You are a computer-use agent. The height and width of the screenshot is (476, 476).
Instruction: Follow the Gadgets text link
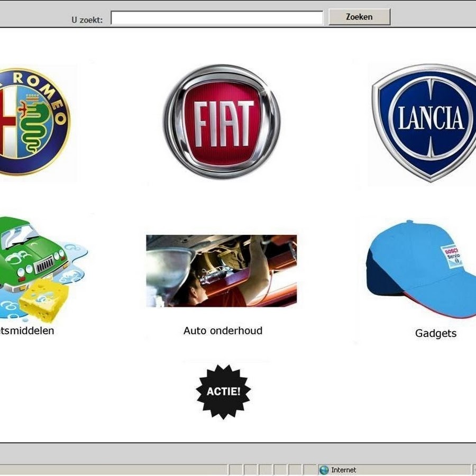435,334
